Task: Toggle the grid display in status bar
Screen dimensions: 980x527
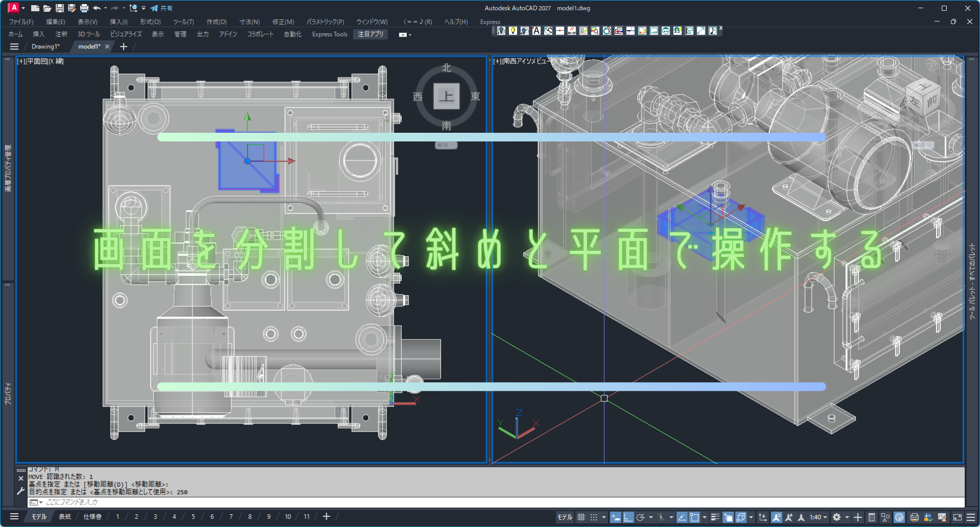Action: (x=581, y=517)
